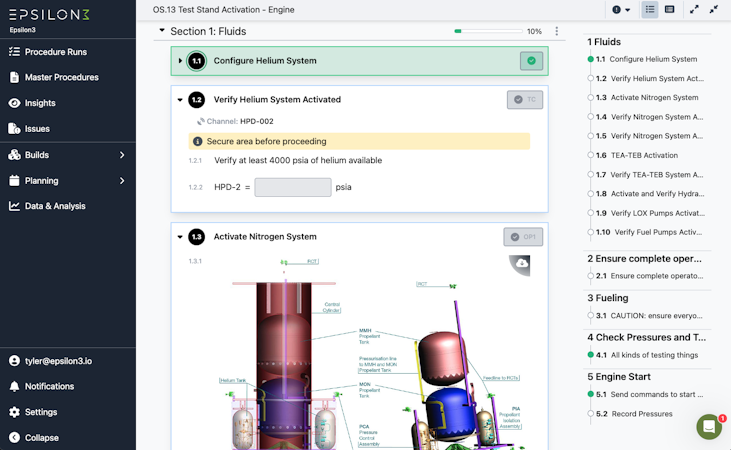Open outline section 5 Engine Start

coord(619,377)
